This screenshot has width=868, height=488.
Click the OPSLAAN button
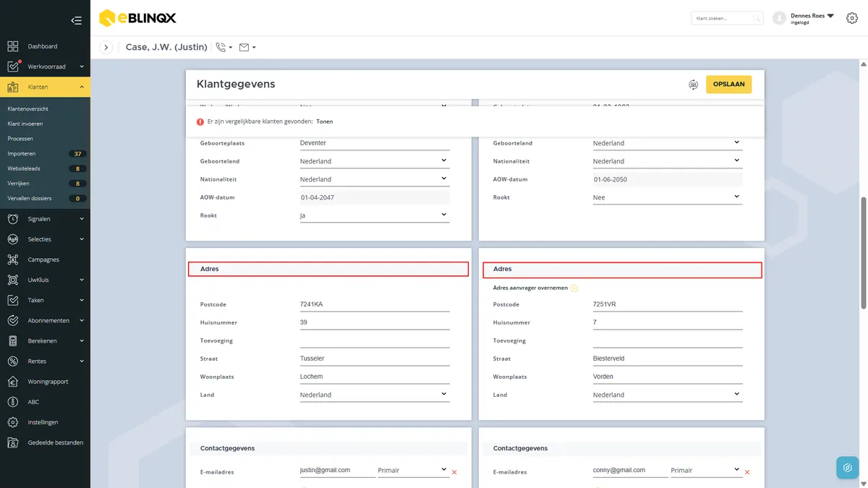tap(729, 85)
